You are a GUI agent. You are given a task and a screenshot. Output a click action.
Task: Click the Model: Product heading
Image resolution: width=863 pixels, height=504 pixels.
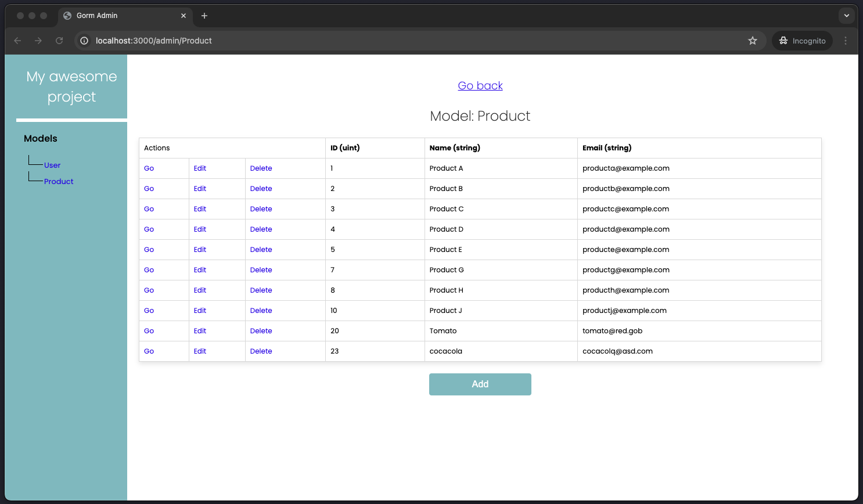coord(480,116)
